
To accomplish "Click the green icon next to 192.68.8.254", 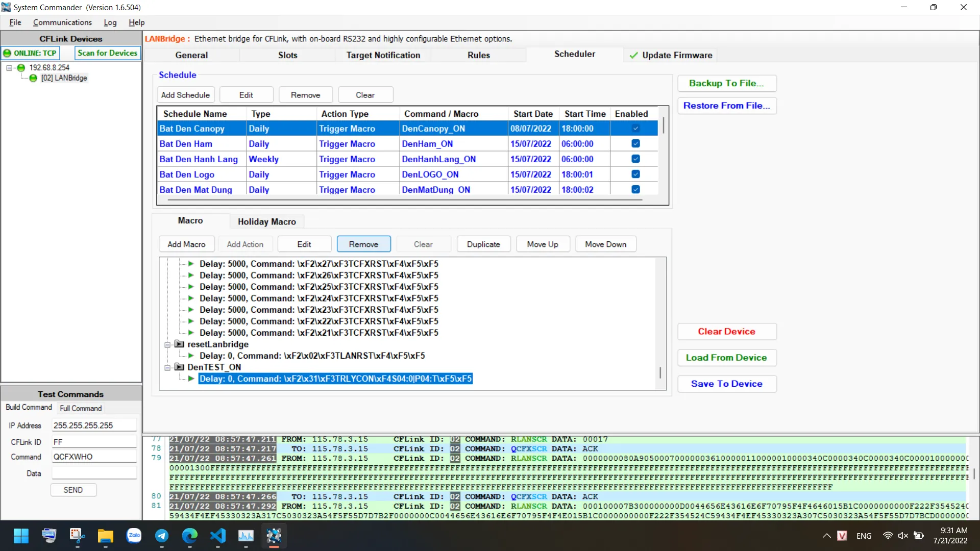I will click(21, 67).
